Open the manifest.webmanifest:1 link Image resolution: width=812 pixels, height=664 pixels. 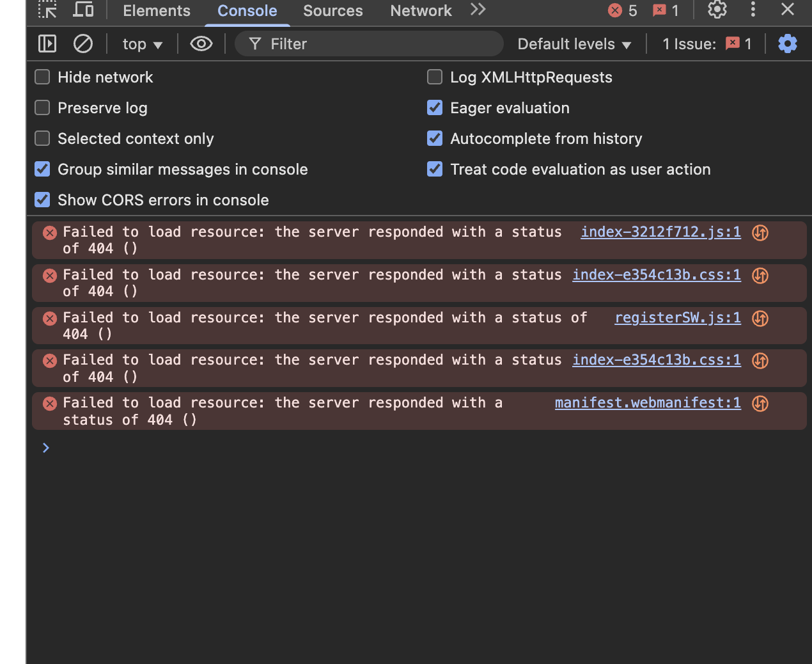coord(647,403)
